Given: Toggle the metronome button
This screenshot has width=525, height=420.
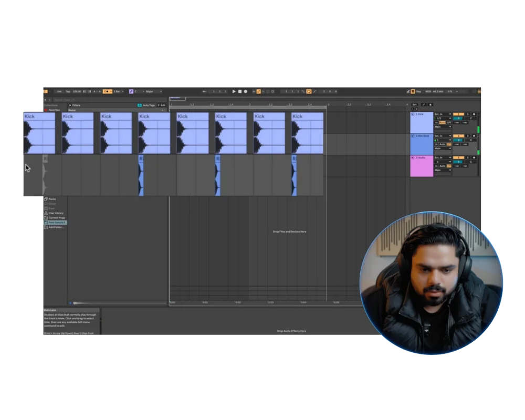Looking at the screenshot, I should (x=106, y=91).
